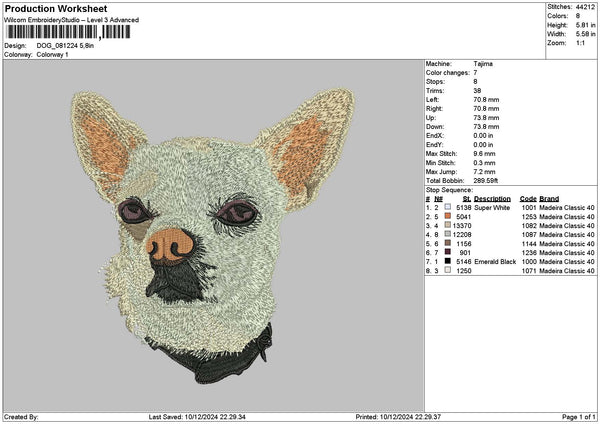Screen dimensions: 600x424
Task: Click the 'Brand' column header
Action: coord(549,199)
